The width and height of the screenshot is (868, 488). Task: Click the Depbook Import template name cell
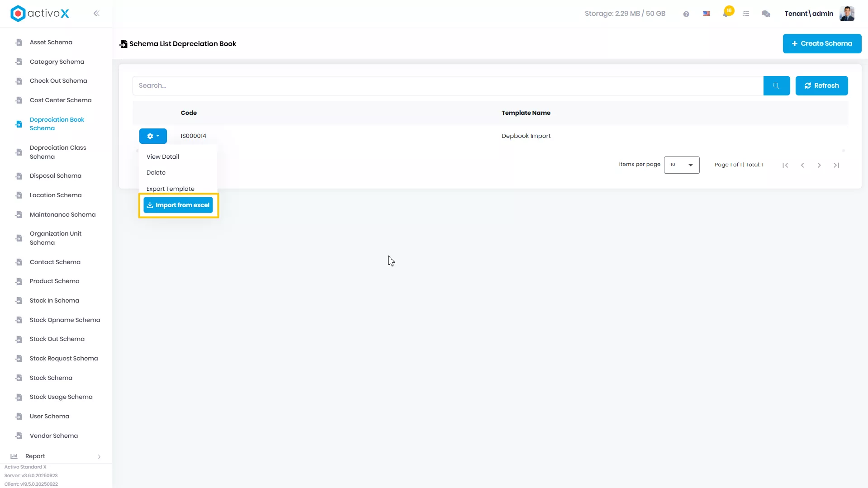526,136
